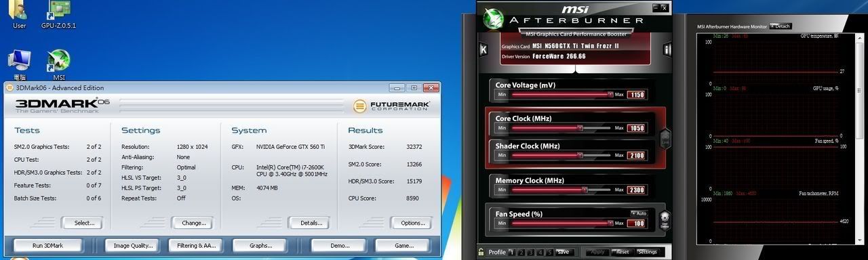Image resolution: width=868 pixels, height=260 pixels.
Task: Click the info i button in Afterburner
Action: click(x=667, y=49)
